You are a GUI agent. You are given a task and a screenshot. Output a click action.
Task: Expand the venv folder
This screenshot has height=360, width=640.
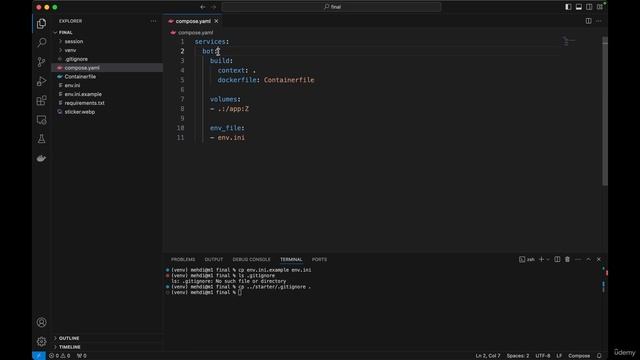click(x=70, y=50)
